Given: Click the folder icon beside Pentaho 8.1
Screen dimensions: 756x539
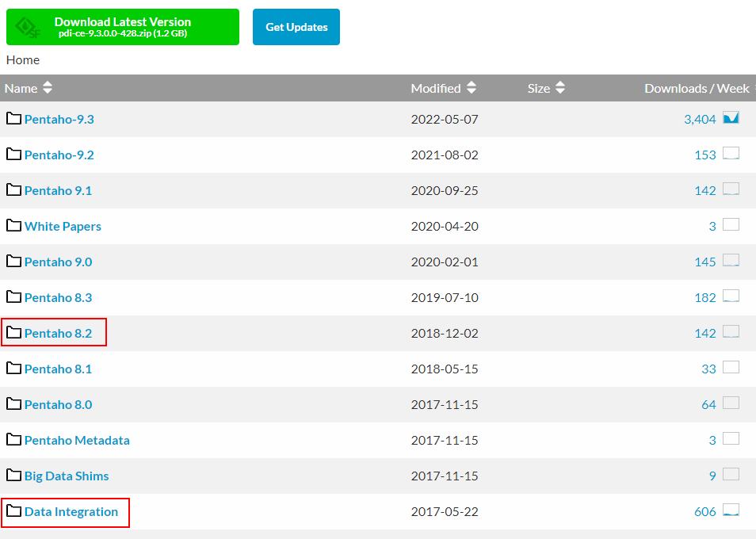Looking at the screenshot, I should pos(13,368).
